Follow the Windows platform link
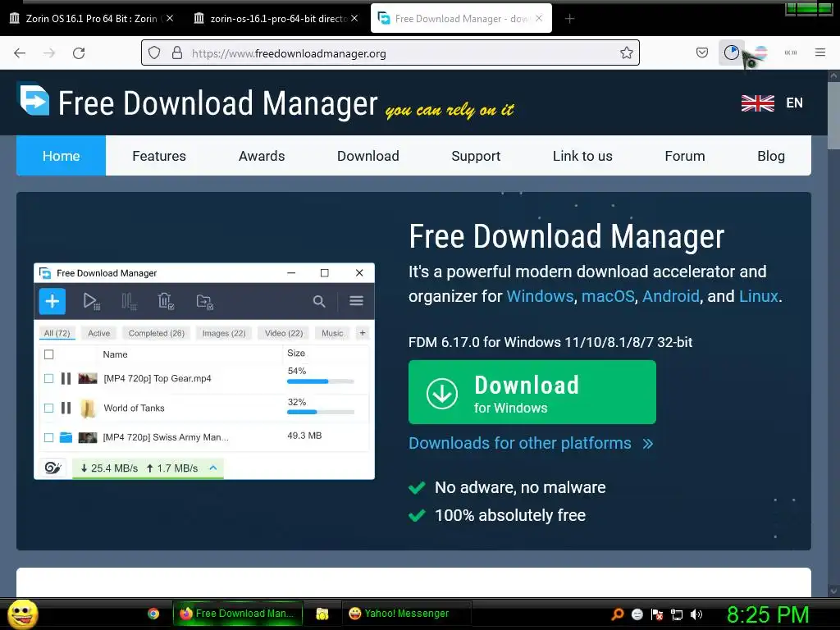Image resolution: width=840 pixels, height=630 pixels. 540,296
